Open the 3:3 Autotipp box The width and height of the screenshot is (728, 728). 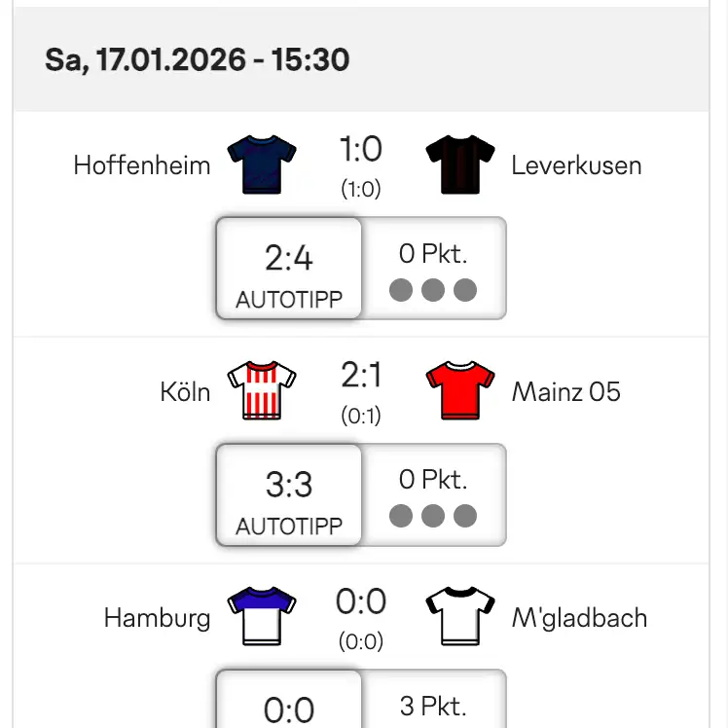pos(289,494)
